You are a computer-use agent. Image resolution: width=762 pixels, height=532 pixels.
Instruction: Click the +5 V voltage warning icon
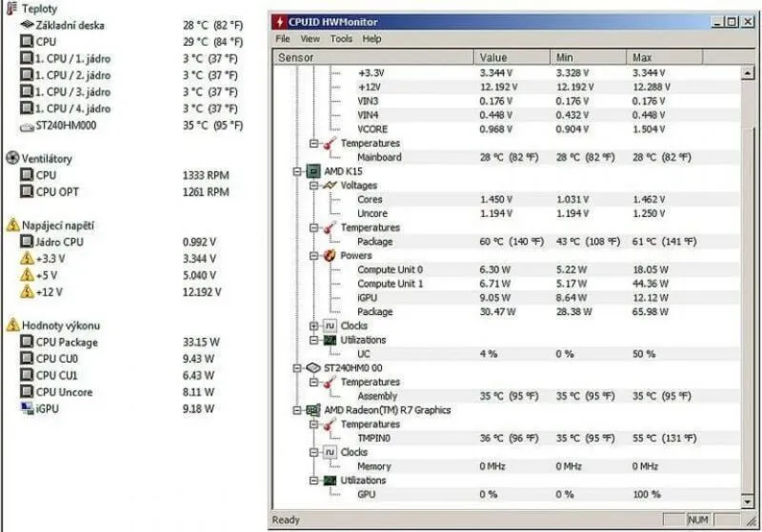click(x=28, y=275)
